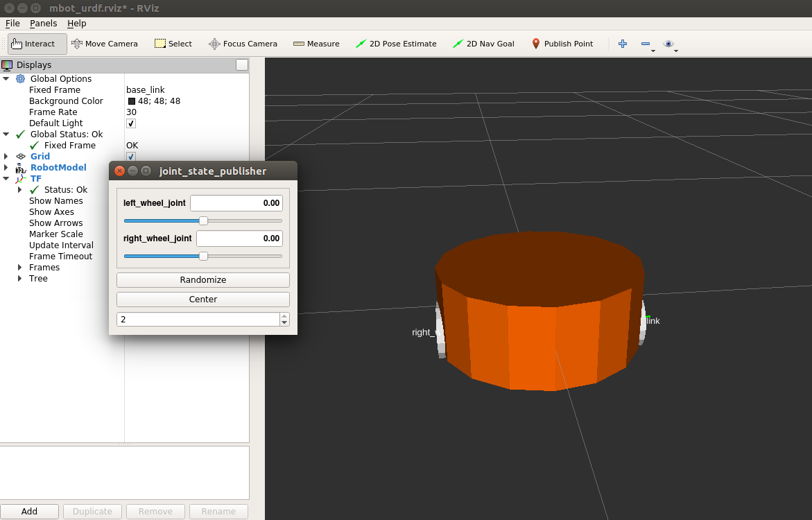Click the right_wheel_joint slider handle
The width and height of the screenshot is (812, 520).
coord(203,257)
